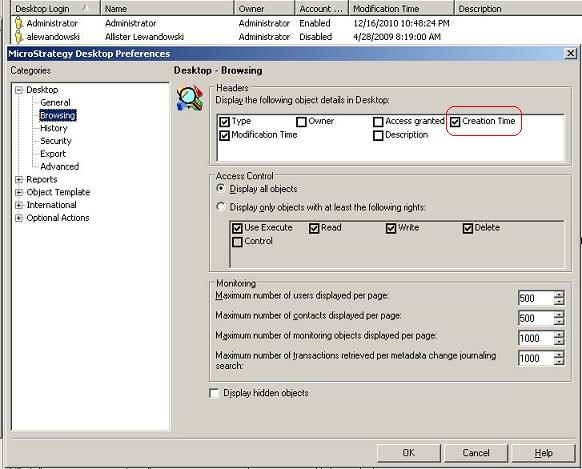
Task: Click the 4/28/2009 8:19:00 AM modification time
Action: tap(397, 37)
